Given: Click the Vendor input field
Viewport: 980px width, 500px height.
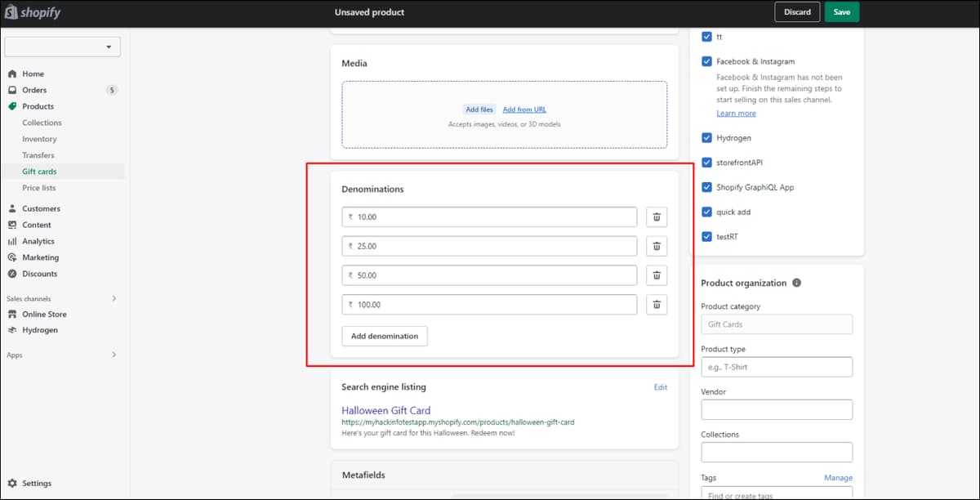Looking at the screenshot, I should 777,409.
